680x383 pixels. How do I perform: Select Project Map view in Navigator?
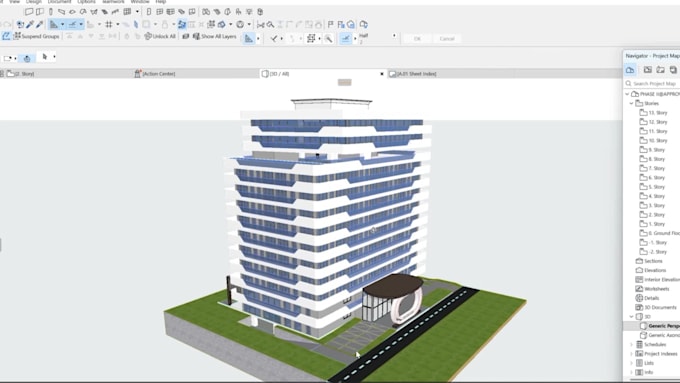(x=630, y=70)
